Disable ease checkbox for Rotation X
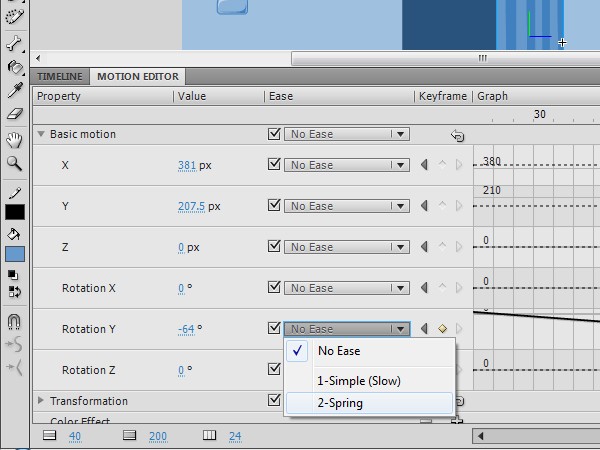This screenshot has width=600, height=450. point(275,288)
